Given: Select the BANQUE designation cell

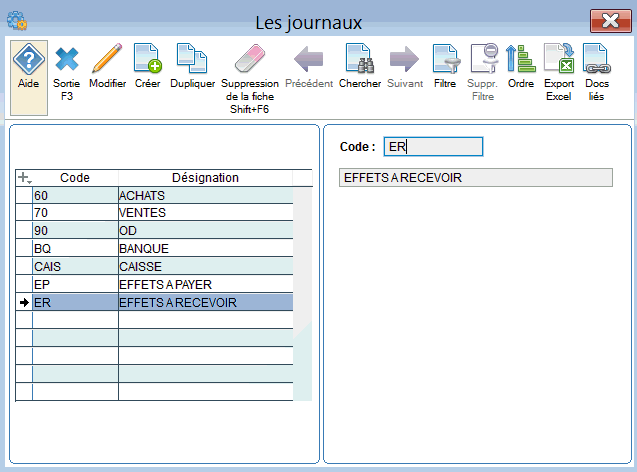Looking at the screenshot, I should coord(206,248).
